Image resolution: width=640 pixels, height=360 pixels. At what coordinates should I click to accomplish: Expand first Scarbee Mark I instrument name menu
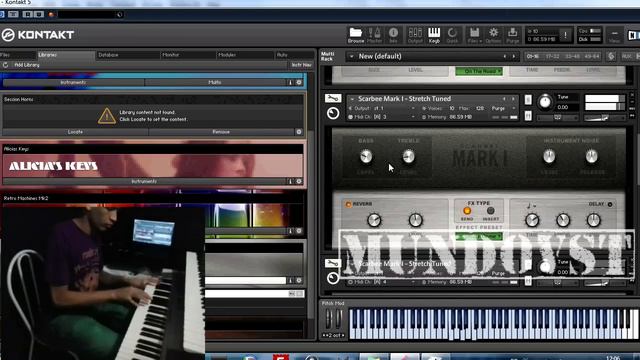point(352,99)
